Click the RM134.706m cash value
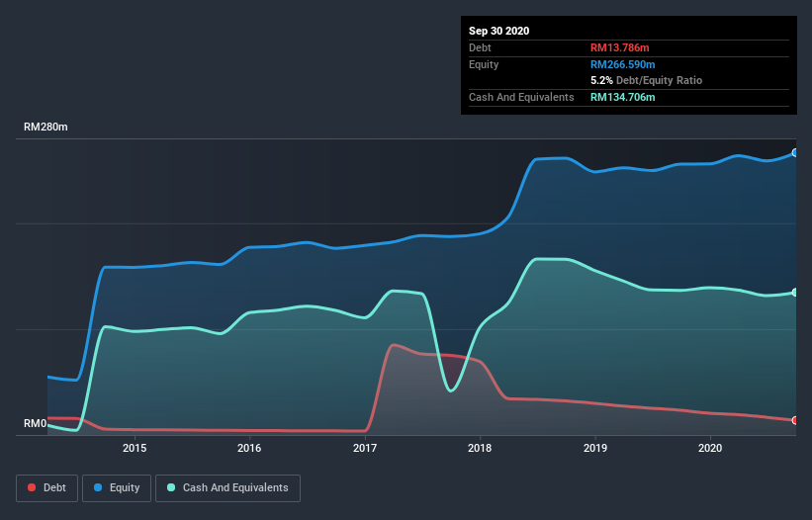Screen dimensions: 812x520 (x=622, y=97)
